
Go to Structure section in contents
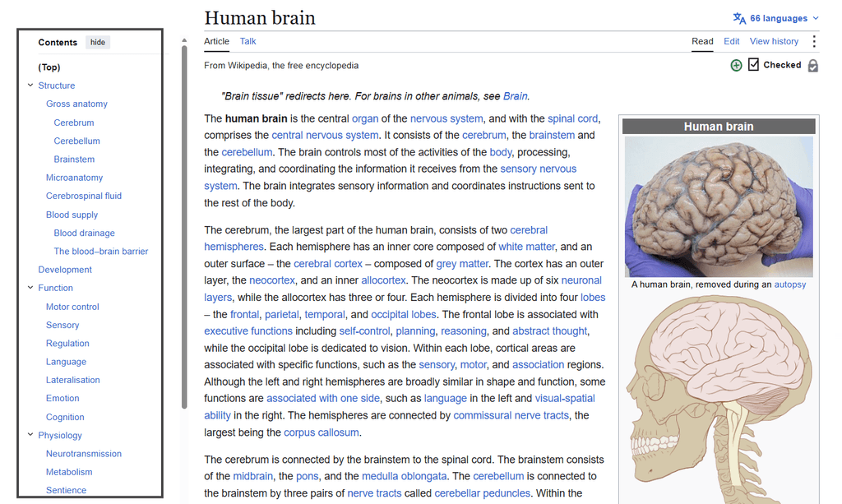coord(57,86)
